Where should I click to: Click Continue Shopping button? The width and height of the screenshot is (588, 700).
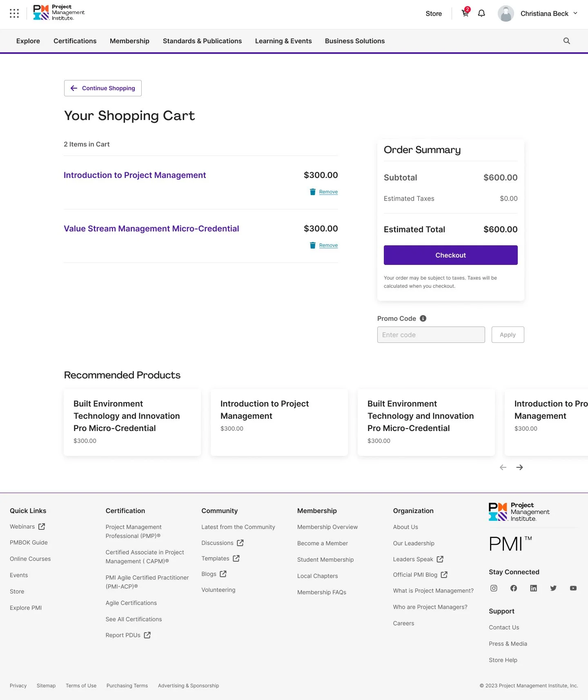(x=103, y=88)
